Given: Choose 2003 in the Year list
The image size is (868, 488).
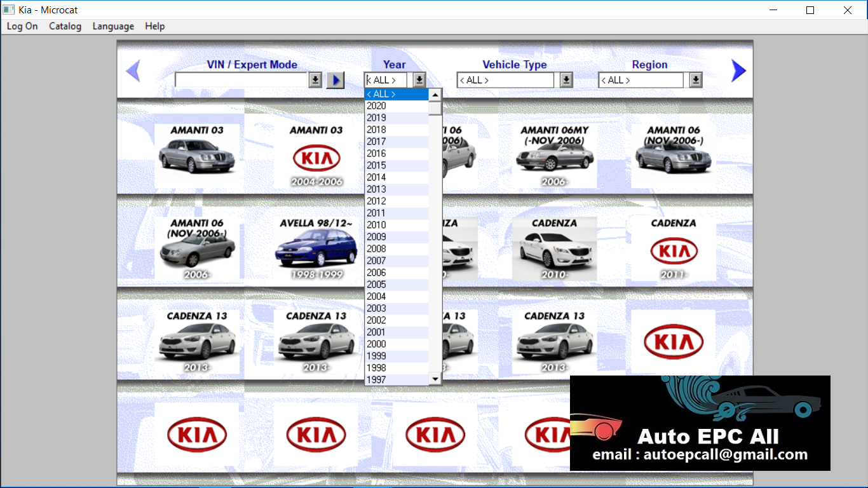Looking at the screenshot, I should [397, 308].
